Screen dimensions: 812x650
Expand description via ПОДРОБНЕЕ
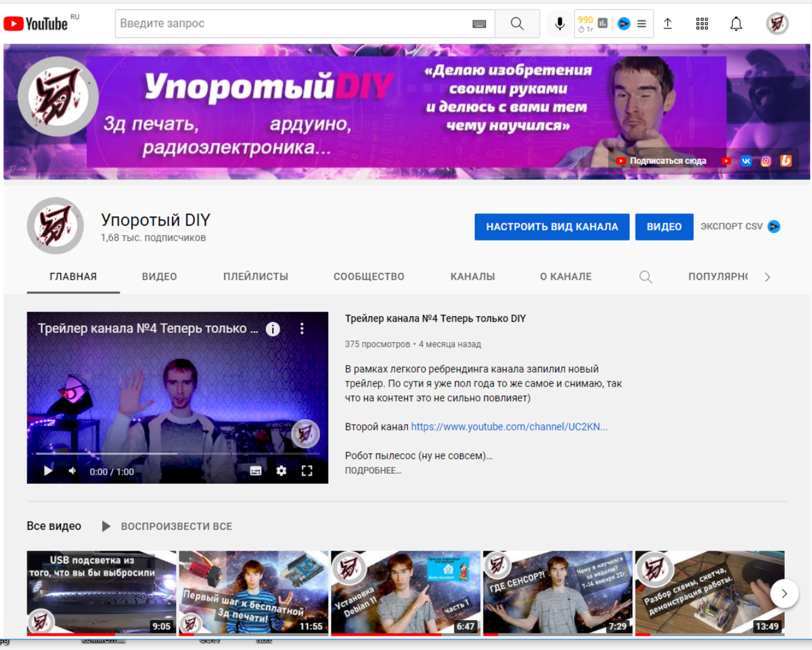pos(374,471)
